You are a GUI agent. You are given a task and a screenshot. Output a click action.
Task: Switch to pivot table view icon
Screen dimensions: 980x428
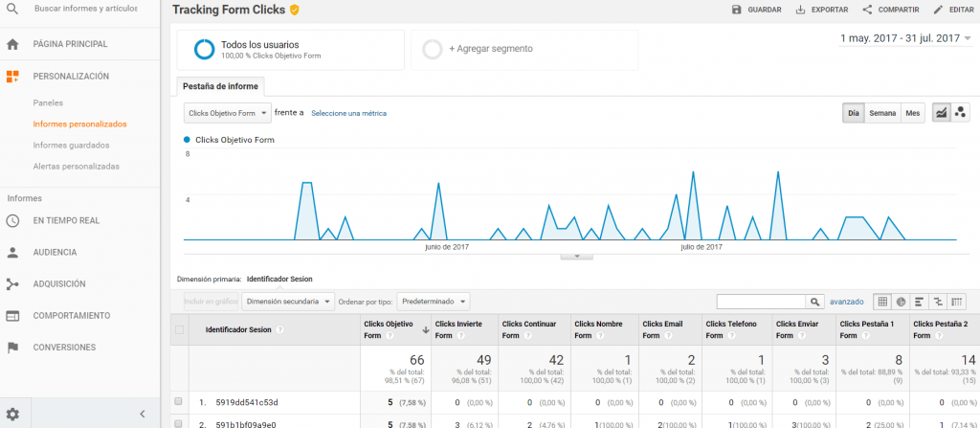coord(956,302)
